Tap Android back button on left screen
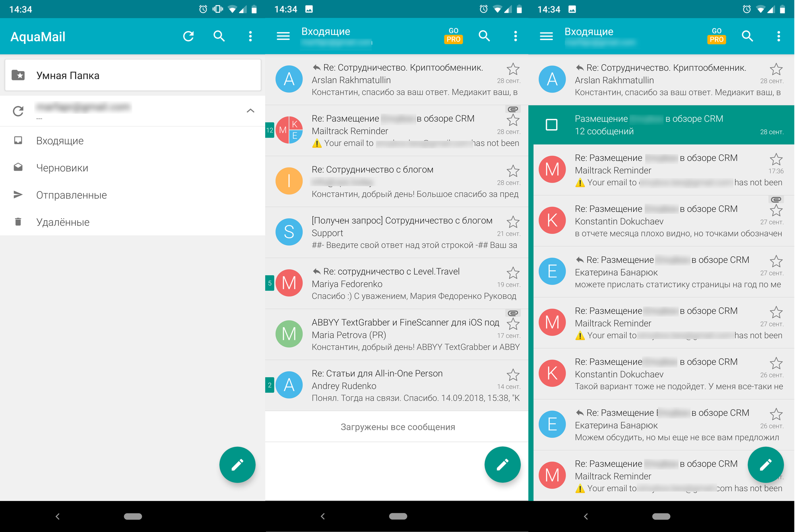 (58, 516)
